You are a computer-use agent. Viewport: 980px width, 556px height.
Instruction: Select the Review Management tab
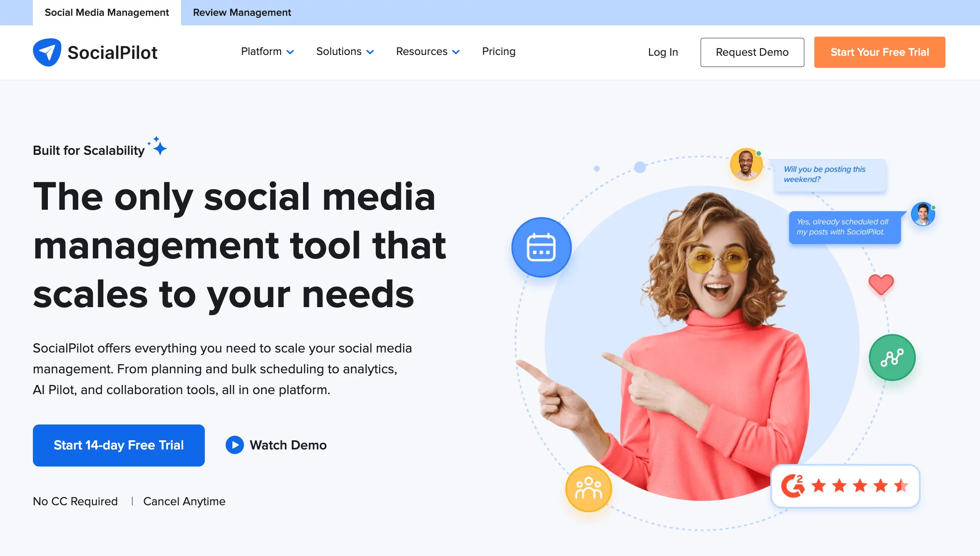pyautogui.click(x=241, y=13)
